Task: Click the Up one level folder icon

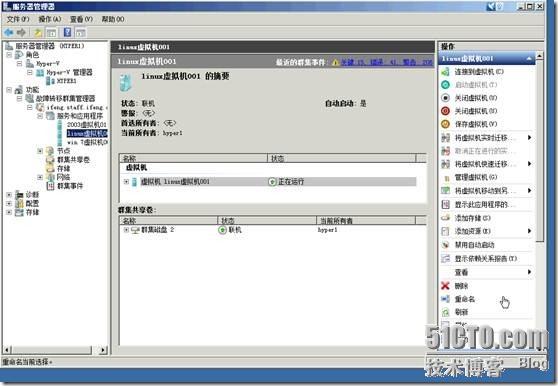Action: pyautogui.click(x=38, y=33)
